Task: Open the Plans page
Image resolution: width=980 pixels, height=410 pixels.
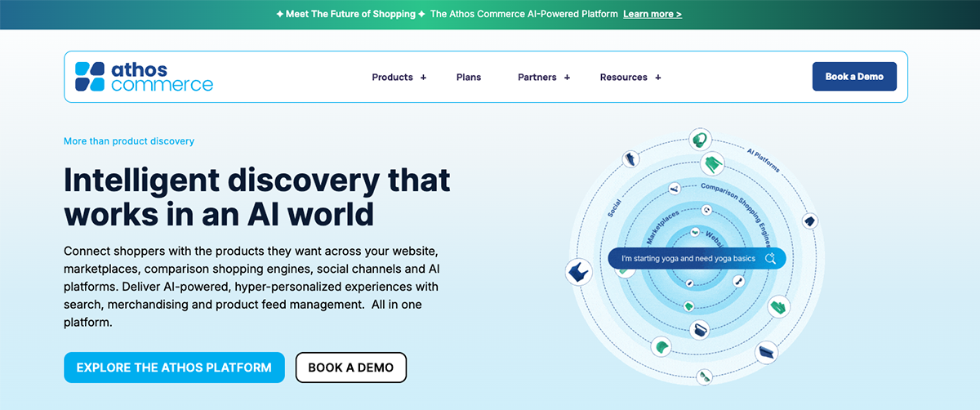Action: click(469, 77)
